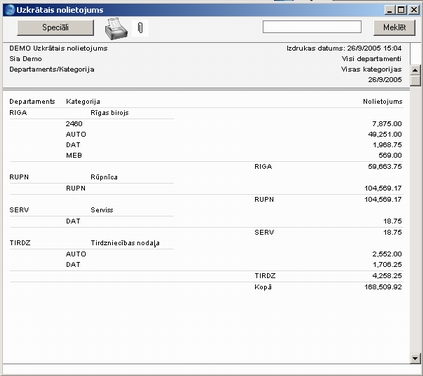This screenshot has width=423, height=376.
Task: Click value 7,875.00
Action: coord(387,124)
